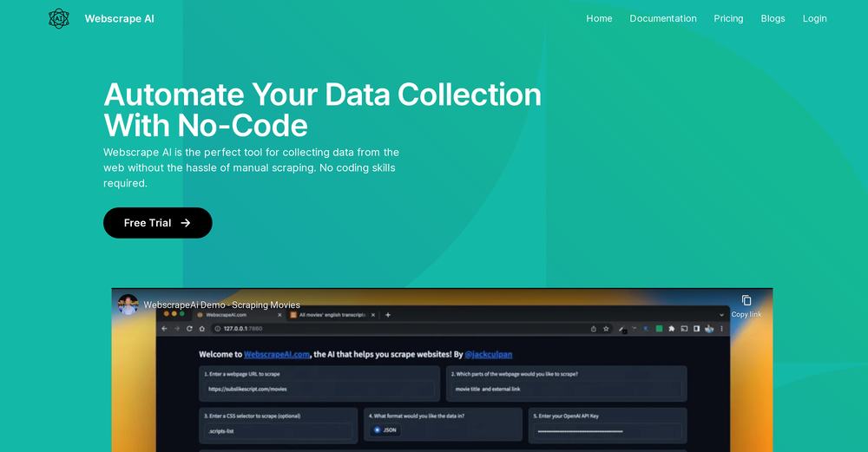Click the webpage URL field showing subslikescript.com/movies
This screenshot has height=452, width=868.
(x=319, y=389)
